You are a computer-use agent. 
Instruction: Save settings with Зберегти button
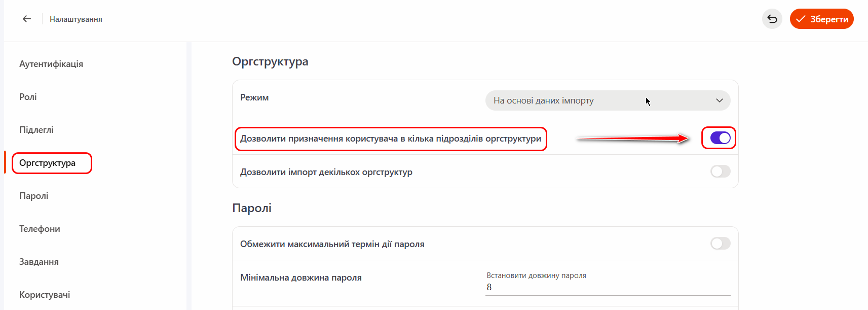[x=821, y=19]
